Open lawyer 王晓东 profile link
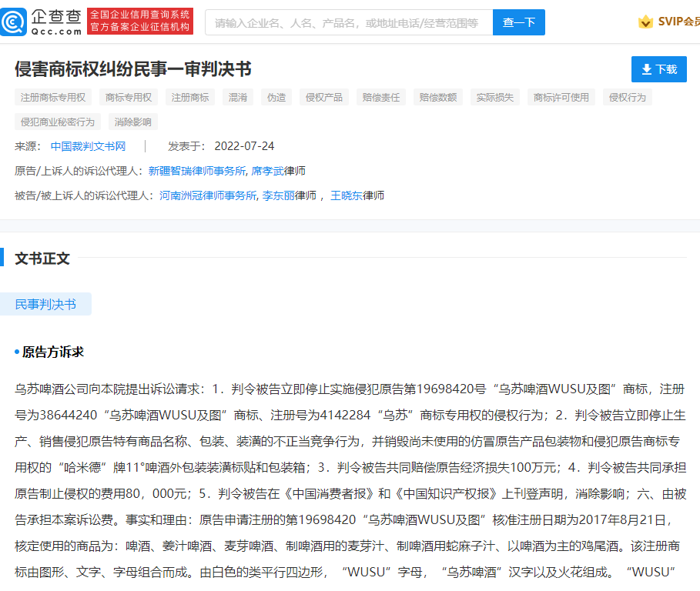This screenshot has height=591, width=700. coord(347,195)
